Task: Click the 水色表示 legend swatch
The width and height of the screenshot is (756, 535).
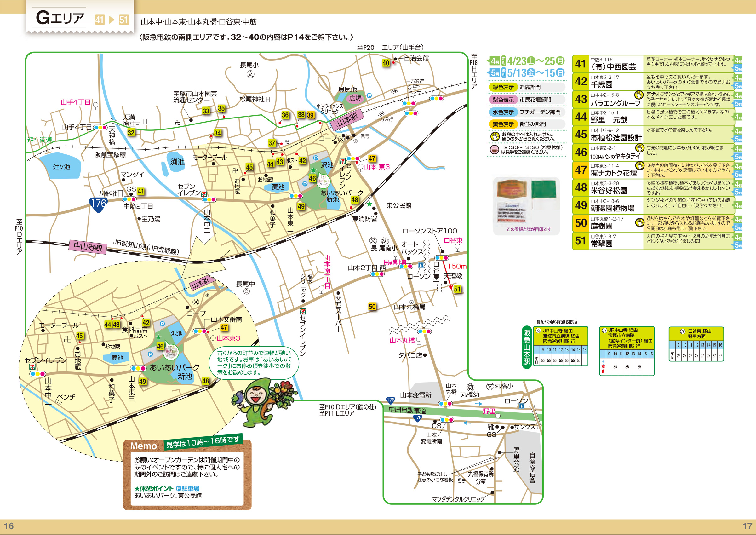Action: 503,112
